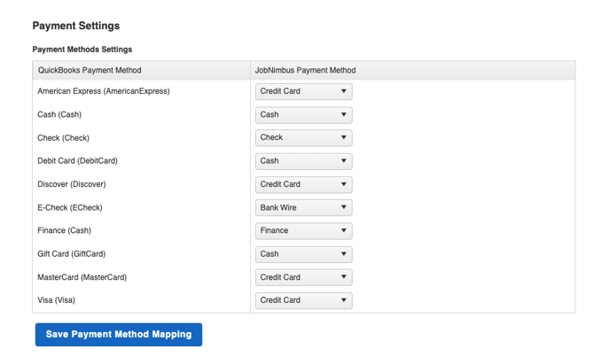This screenshot has height=364, width=594.
Task: Click Save Payment Method Mapping button
Action: (x=119, y=335)
